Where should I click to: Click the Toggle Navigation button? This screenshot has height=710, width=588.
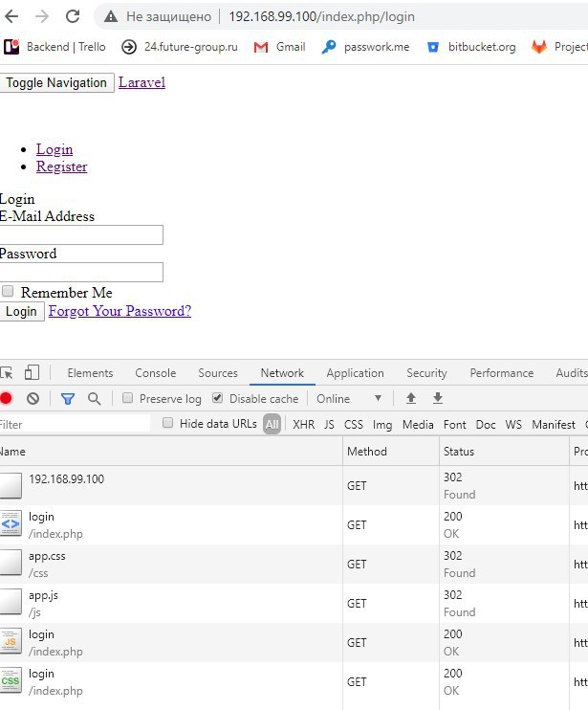[56, 83]
